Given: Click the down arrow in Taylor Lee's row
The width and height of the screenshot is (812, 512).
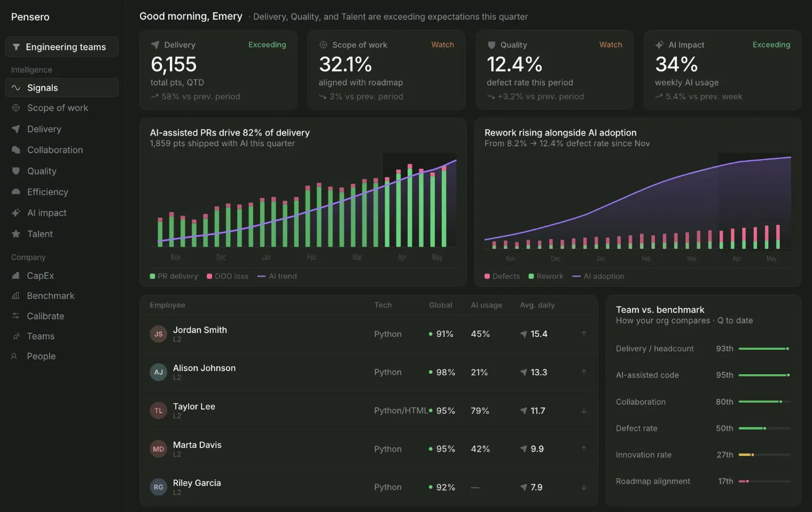Looking at the screenshot, I should tap(584, 411).
